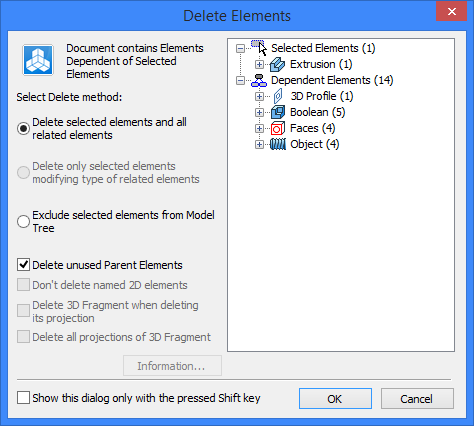Click the red Faces icon
The image size is (474, 426).
click(277, 128)
